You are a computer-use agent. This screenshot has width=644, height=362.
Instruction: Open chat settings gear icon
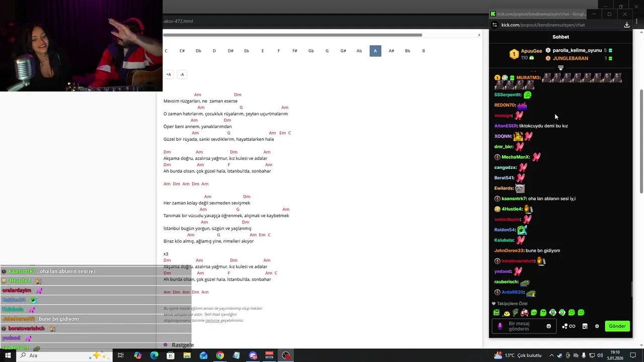tap(597, 326)
